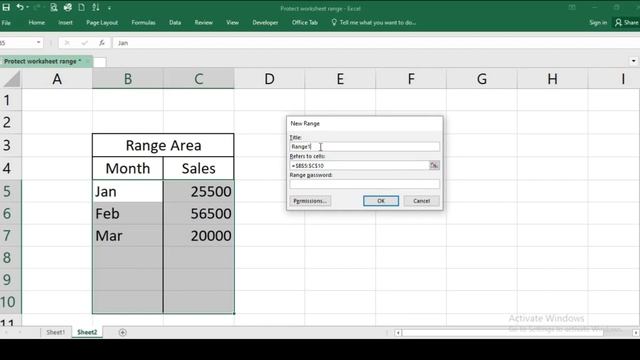Click the formula bar showing Jan
The height and width of the screenshot is (360, 640).
coord(376,43)
